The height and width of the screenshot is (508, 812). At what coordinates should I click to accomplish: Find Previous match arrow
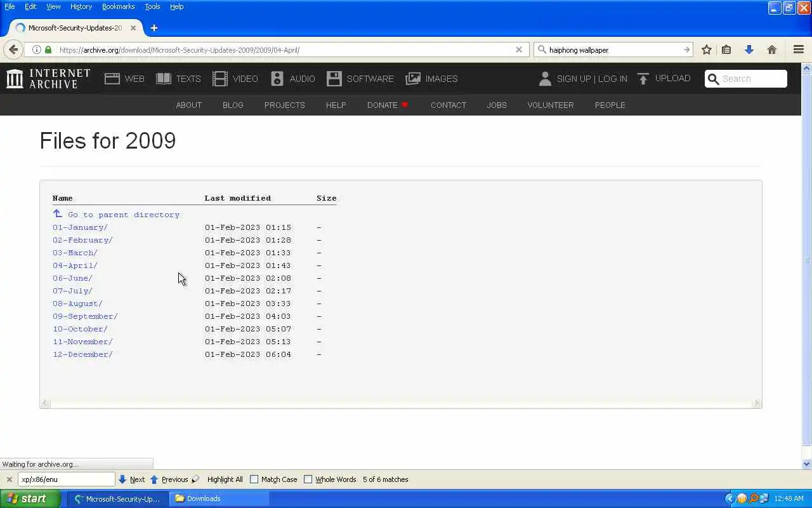[154, 479]
